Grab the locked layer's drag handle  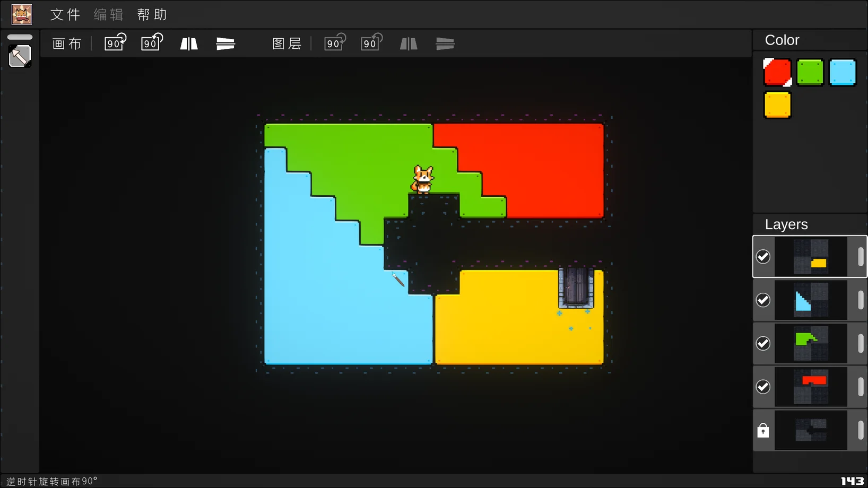pyautogui.click(x=861, y=430)
